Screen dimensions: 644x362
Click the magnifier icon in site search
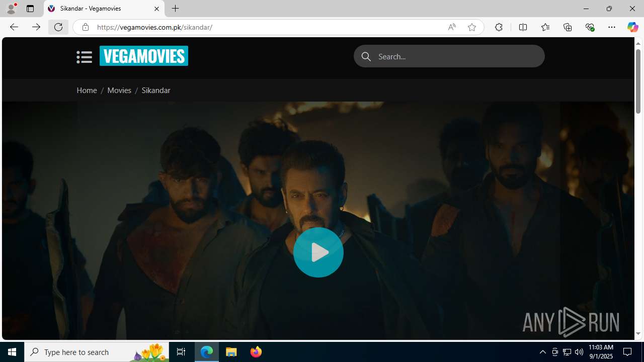[366, 57]
